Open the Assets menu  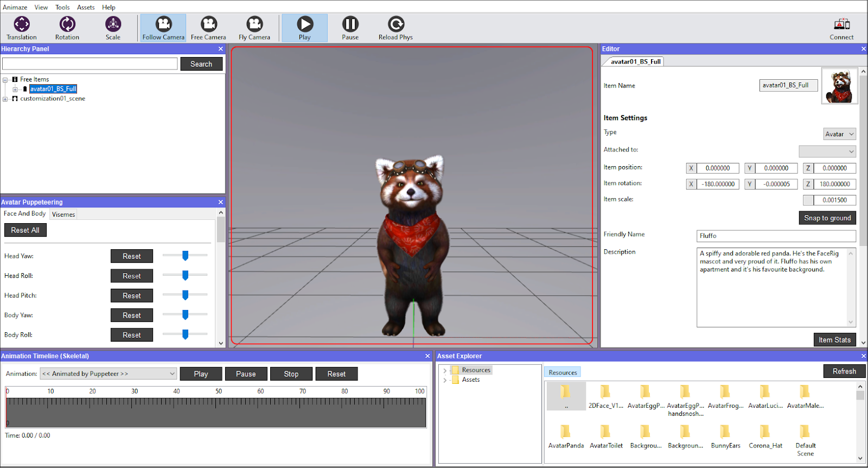pos(86,7)
